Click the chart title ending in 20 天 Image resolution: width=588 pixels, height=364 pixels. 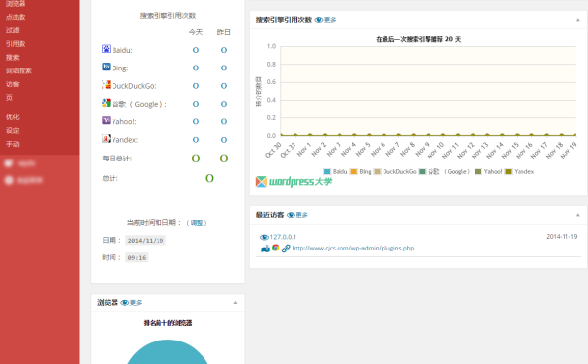pos(418,39)
